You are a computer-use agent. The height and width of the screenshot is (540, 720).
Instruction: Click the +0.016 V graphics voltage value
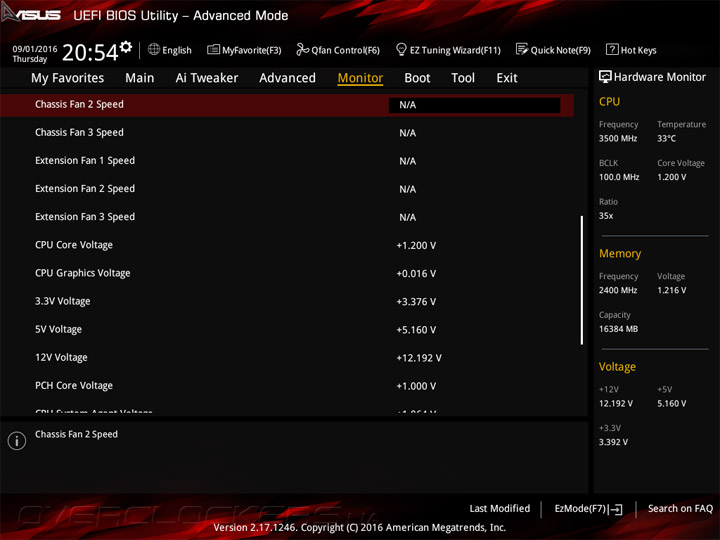(416, 274)
